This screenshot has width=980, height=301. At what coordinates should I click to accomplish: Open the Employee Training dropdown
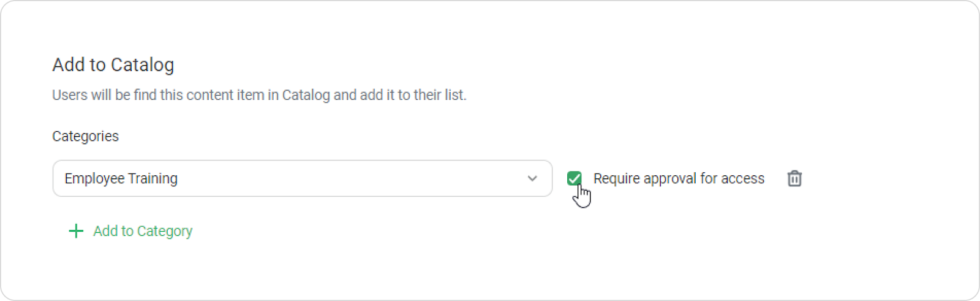click(302, 178)
